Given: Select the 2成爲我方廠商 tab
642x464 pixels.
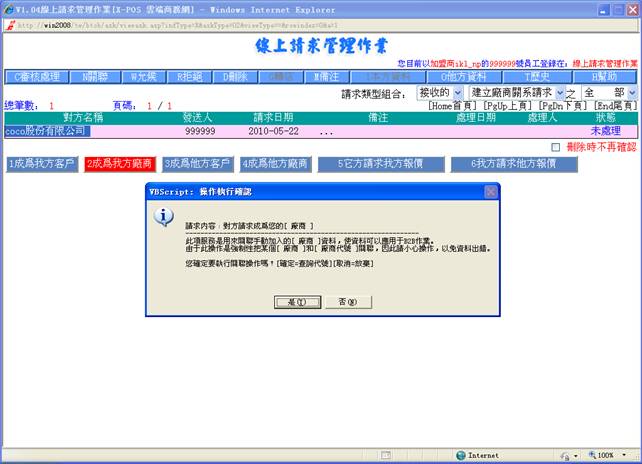Looking at the screenshot, I should [x=119, y=164].
